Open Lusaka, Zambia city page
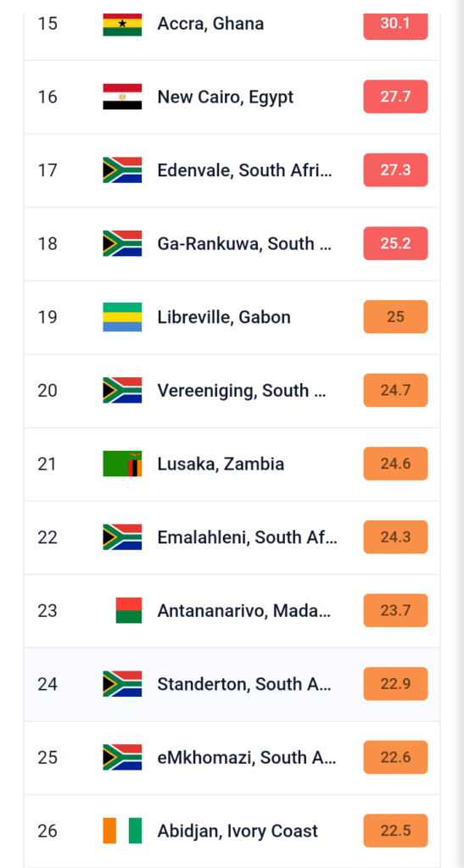The width and height of the screenshot is (464, 868). (221, 464)
